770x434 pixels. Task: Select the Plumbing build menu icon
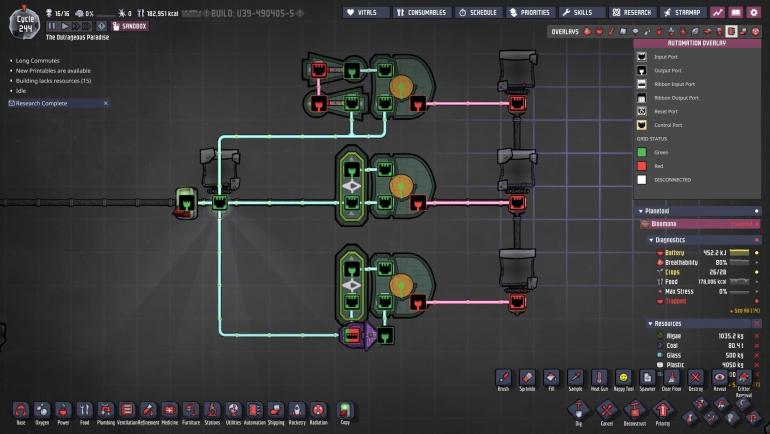[x=106, y=410]
